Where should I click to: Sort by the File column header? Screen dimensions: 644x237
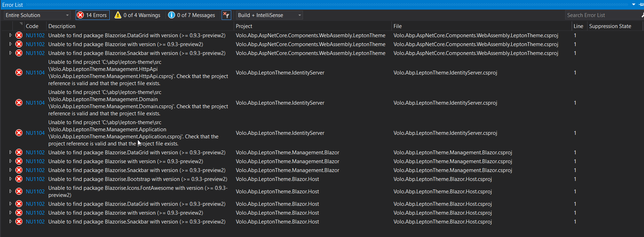pos(397,26)
